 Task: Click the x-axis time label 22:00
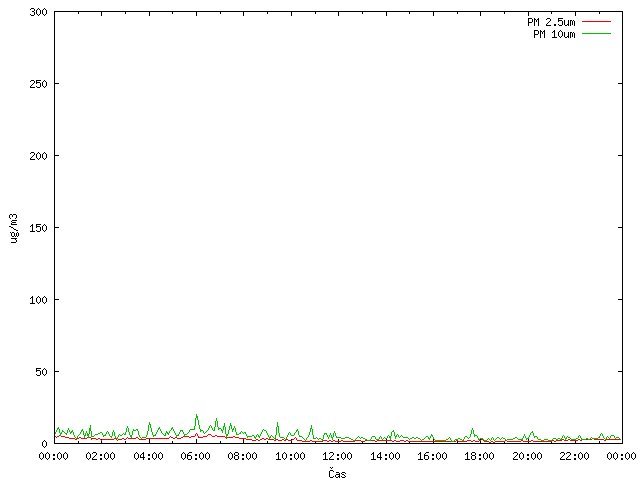(575, 456)
